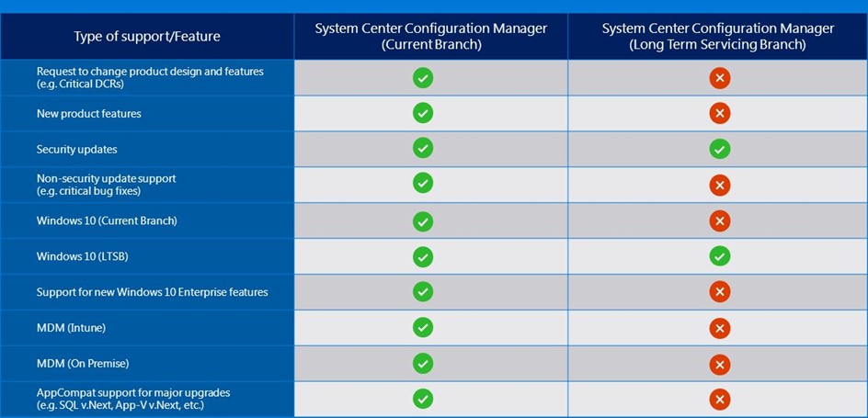The width and height of the screenshot is (868, 418).
Task: Click the green check for New product features
Action: (x=423, y=113)
